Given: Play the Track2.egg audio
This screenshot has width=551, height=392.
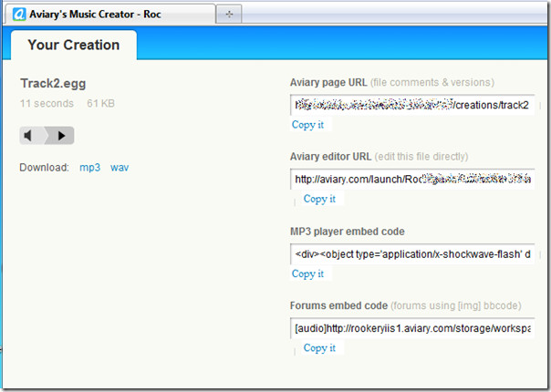Looking at the screenshot, I should 61,136.
